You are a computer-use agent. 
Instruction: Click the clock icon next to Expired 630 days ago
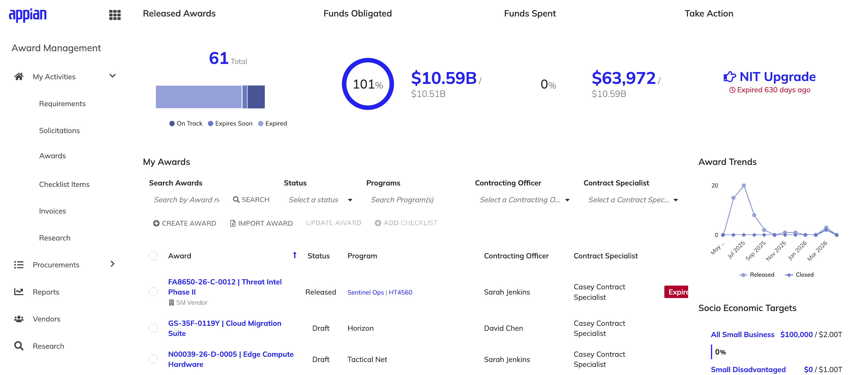point(732,90)
